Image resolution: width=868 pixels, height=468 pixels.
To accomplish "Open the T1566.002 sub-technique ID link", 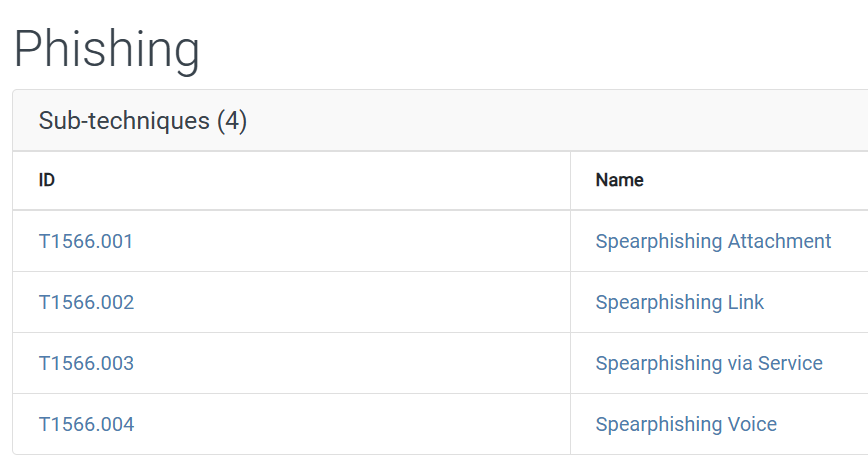I will coord(86,302).
